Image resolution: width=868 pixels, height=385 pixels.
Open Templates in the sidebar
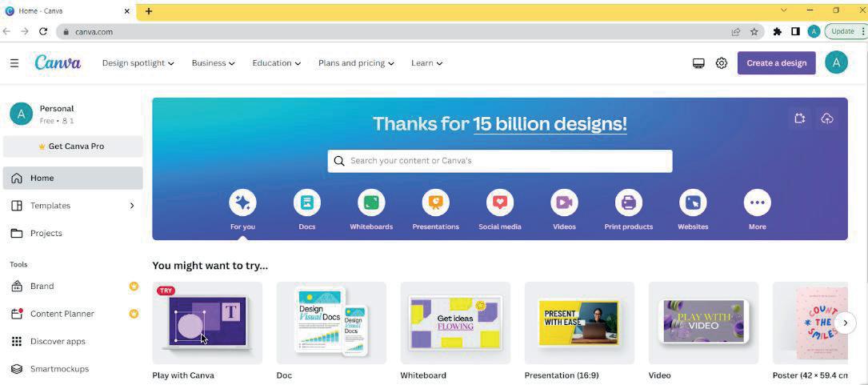pyautogui.click(x=73, y=206)
